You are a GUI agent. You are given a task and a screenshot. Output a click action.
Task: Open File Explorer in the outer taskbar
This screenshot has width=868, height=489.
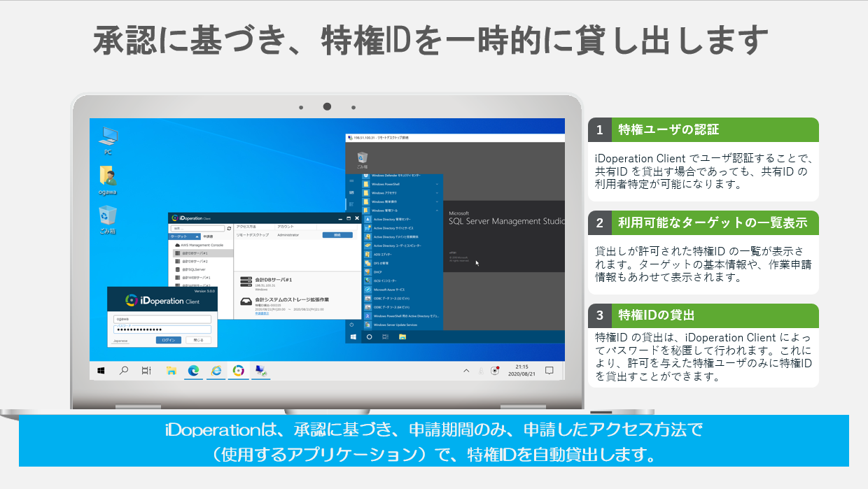(x=171, y=370)
